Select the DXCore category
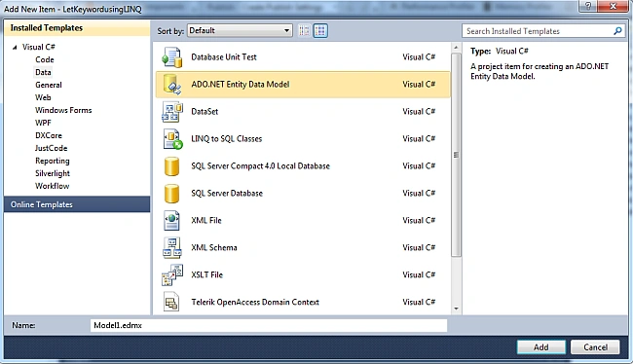This screenshot has width=633, height=364. coord(49,135)
